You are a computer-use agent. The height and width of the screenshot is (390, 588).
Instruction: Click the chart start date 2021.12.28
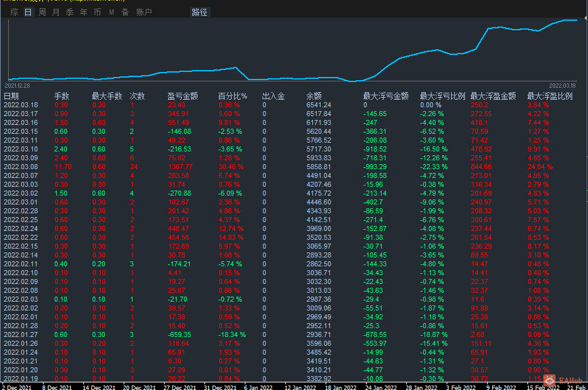(x=17, y=86)
